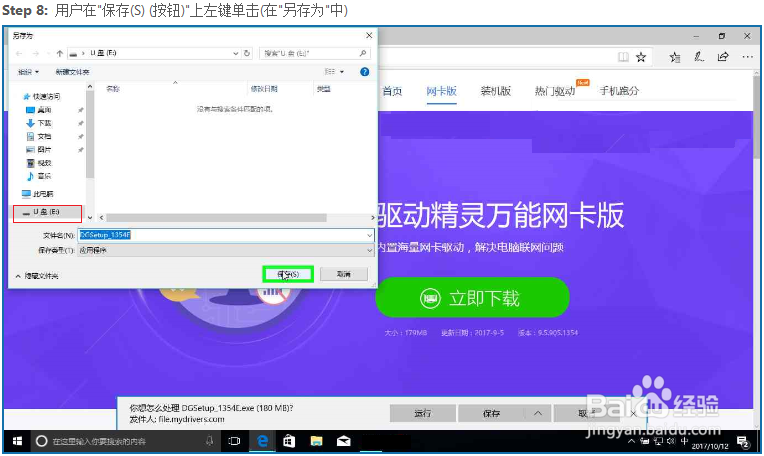Image resolution: width=764 pixels, height=456 pixels.
Task: Select Documents (文档) in navigation pane
Action: [x=39, y=136]
